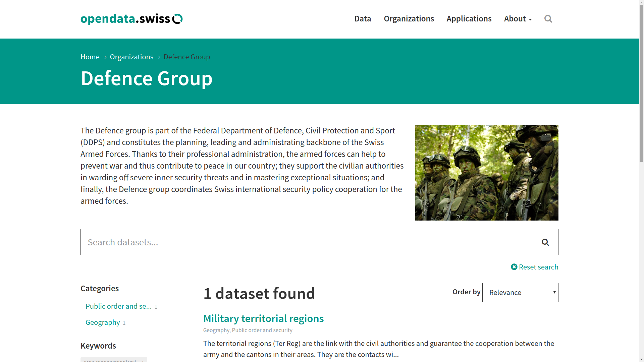This screenshot has width=644, height=362.
Task: Filter by Public order and security category
Action: click(x=118, y=306)
